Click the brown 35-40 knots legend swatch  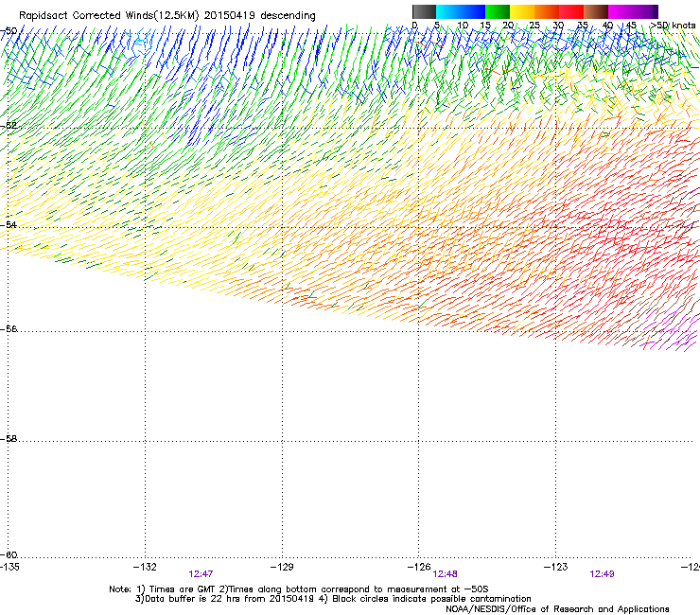point(596,11)
